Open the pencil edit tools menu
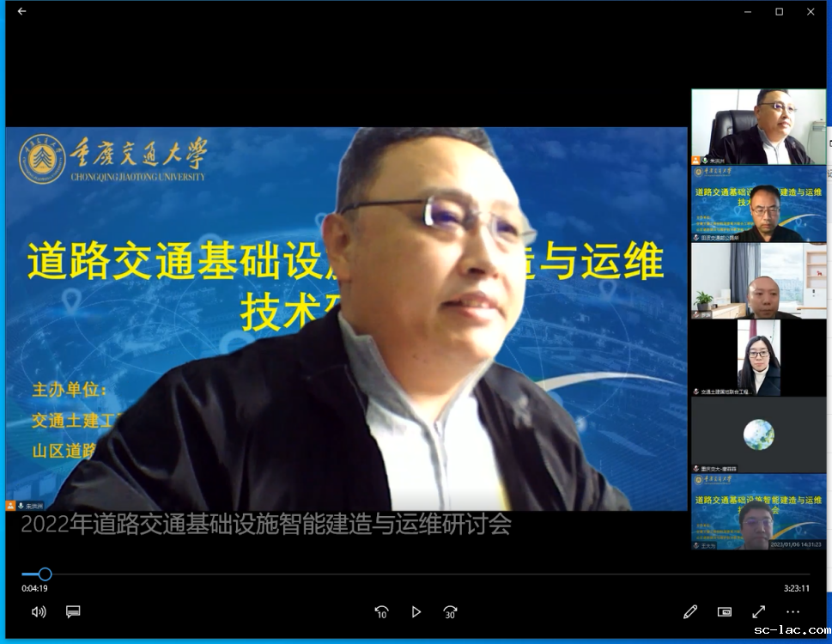The image size is (832, 644). click(690, 611)
